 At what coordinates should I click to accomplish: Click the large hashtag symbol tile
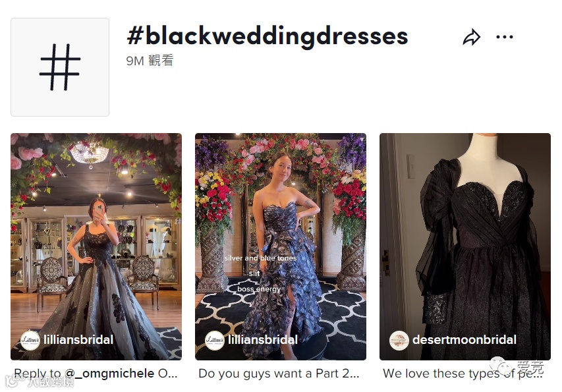click(60, 67)
